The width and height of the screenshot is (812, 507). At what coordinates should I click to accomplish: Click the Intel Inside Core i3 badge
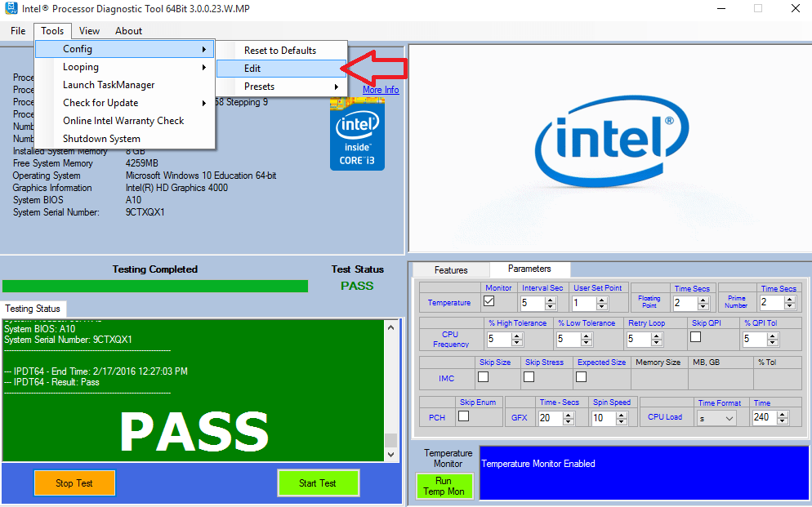click(357, 133)
